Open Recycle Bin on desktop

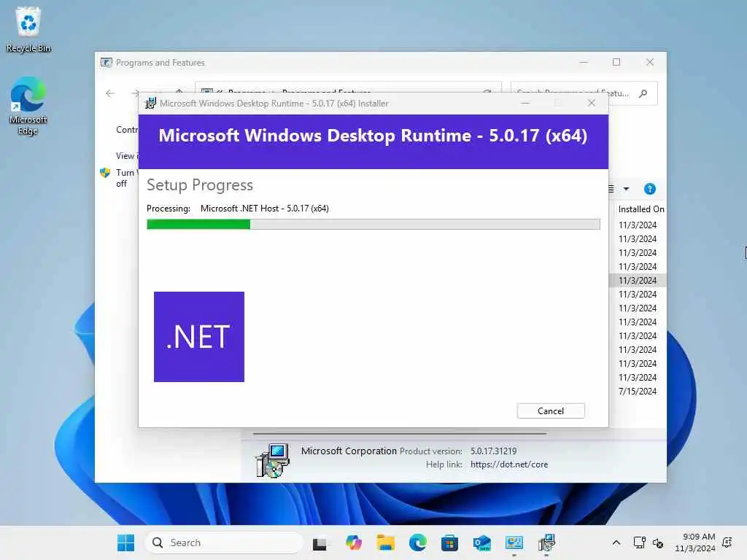point(28,29)
